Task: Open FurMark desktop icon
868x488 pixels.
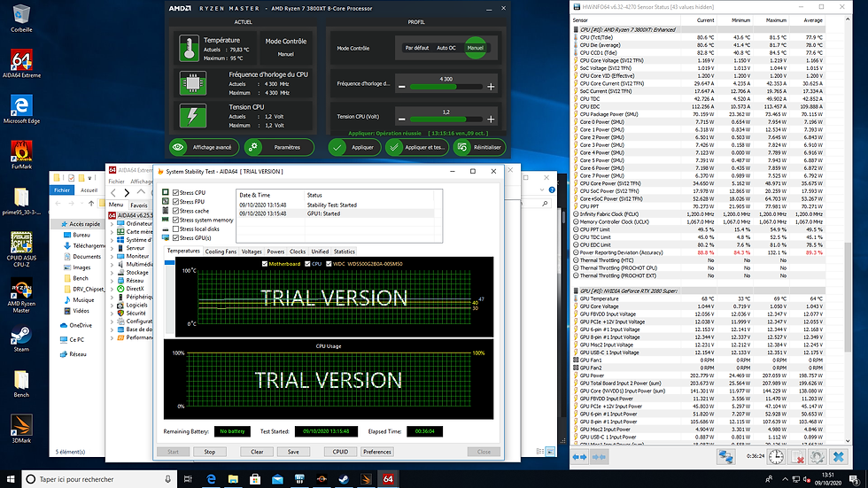Action: tap(21, 155)
